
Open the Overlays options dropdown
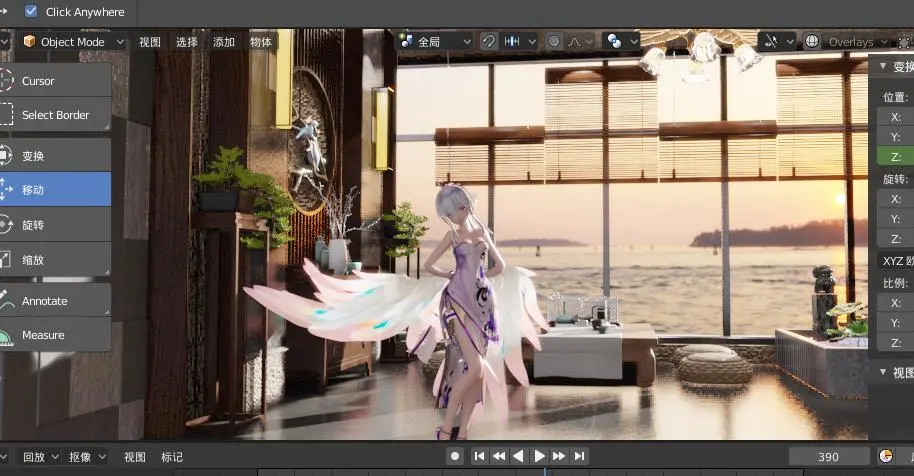856,41
